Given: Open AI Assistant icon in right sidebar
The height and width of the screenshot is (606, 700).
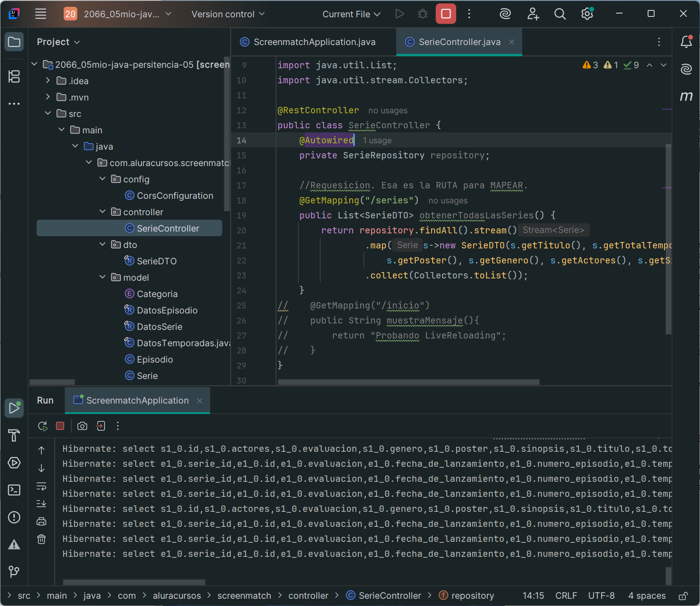Looking at the screenshot, I should [686, 69].
